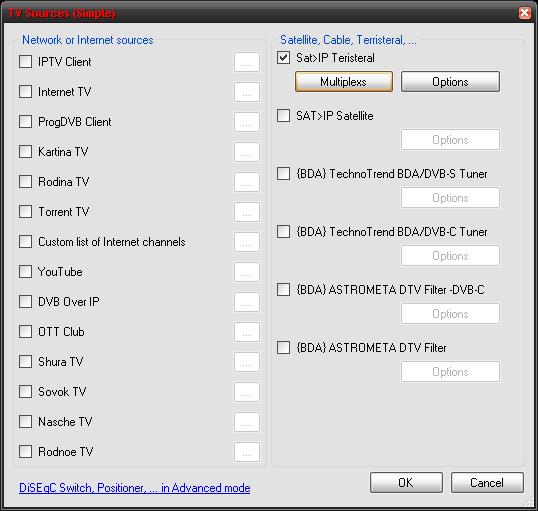Check the Rodnoe TV option
The height and width of the screenshot is (511, 538).
(x=25, y=451)
